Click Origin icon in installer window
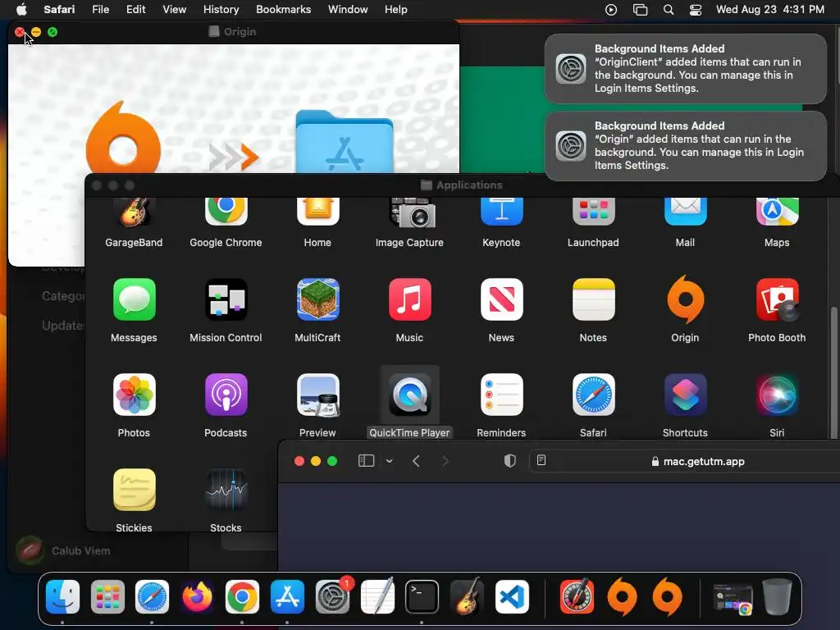 123,138
